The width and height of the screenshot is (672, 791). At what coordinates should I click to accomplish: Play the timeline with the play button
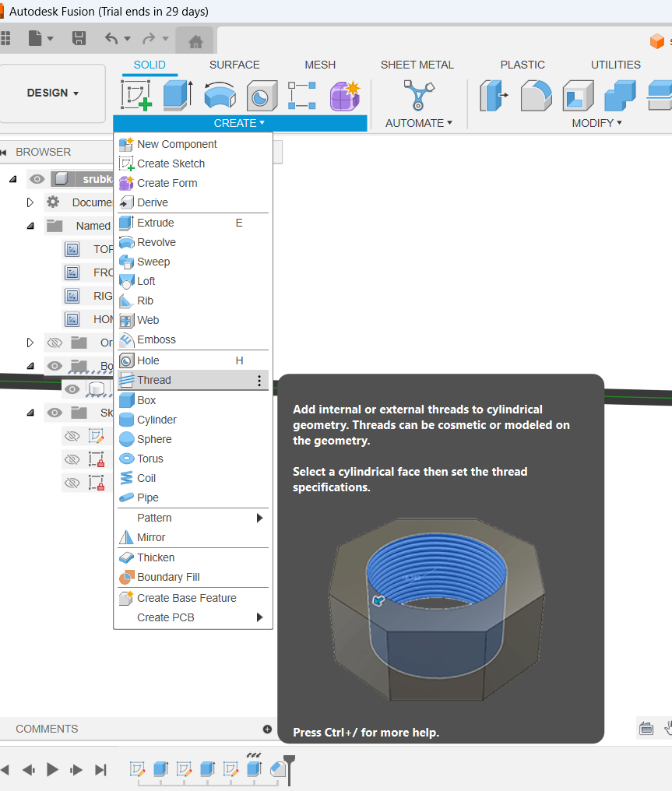pyautogui.click(x=52, y=769)
